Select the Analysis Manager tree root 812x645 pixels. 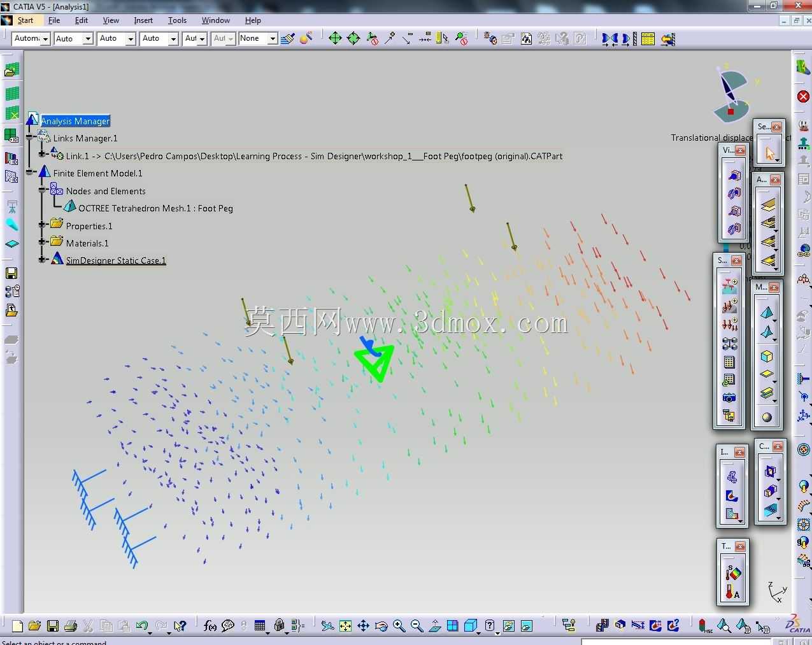pyautogui.click(x=75, y=121)
